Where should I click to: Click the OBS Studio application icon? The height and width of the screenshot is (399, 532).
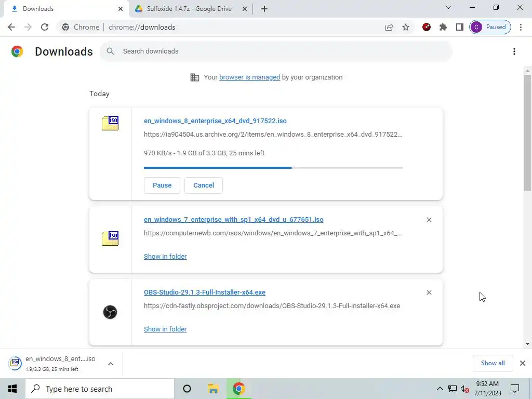tap(110, 312)
